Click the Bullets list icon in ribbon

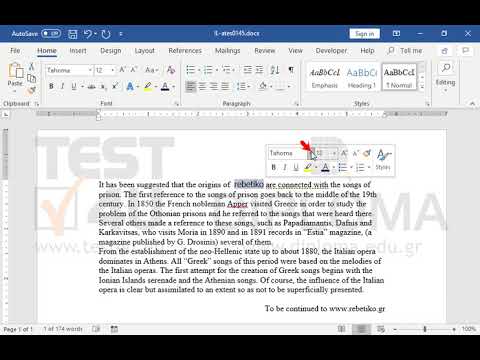[191, 70]
